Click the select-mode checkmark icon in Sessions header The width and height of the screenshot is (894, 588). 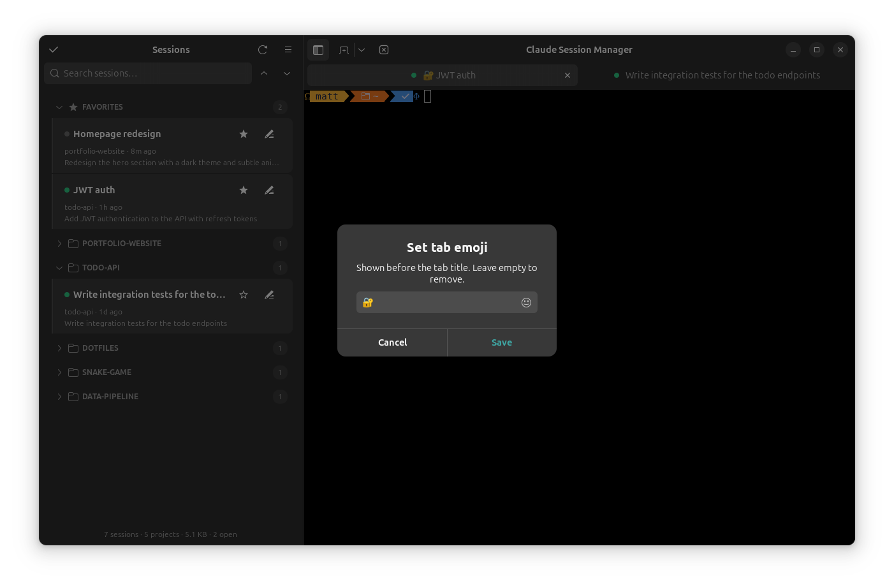click(54, 50)
